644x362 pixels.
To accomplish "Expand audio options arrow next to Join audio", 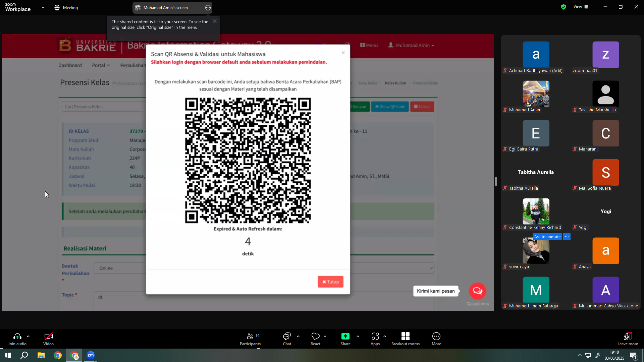I will click(28, 336).
